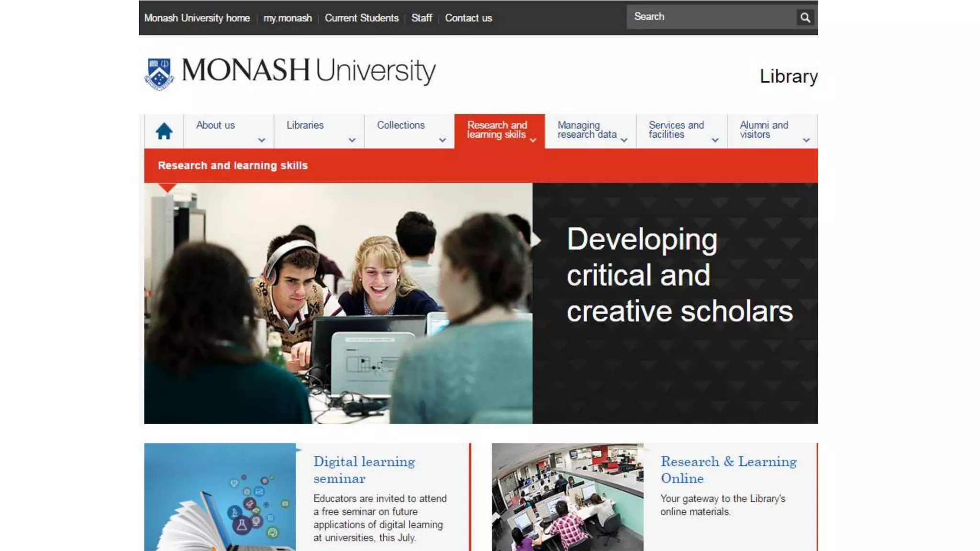
Task: Click the digital learning book thumbnail
Action: click(220, 496)
